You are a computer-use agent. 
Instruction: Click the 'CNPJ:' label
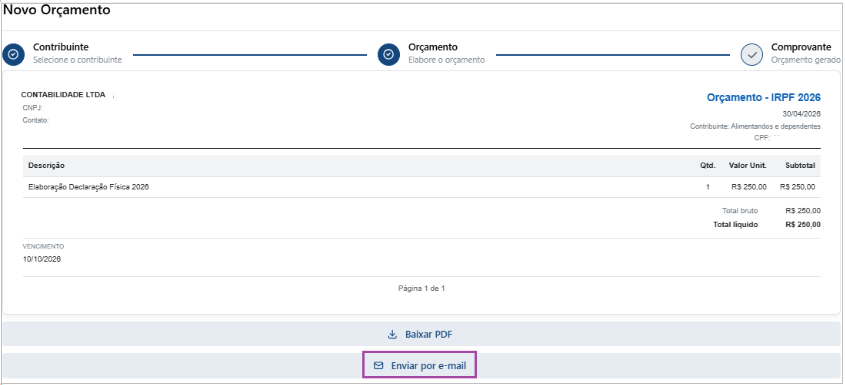coord(32,108)
